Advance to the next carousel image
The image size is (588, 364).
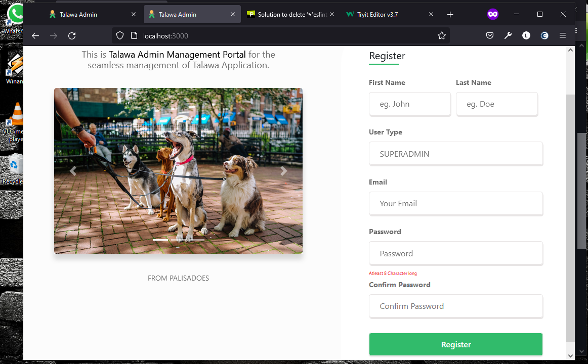coord(284,171)
